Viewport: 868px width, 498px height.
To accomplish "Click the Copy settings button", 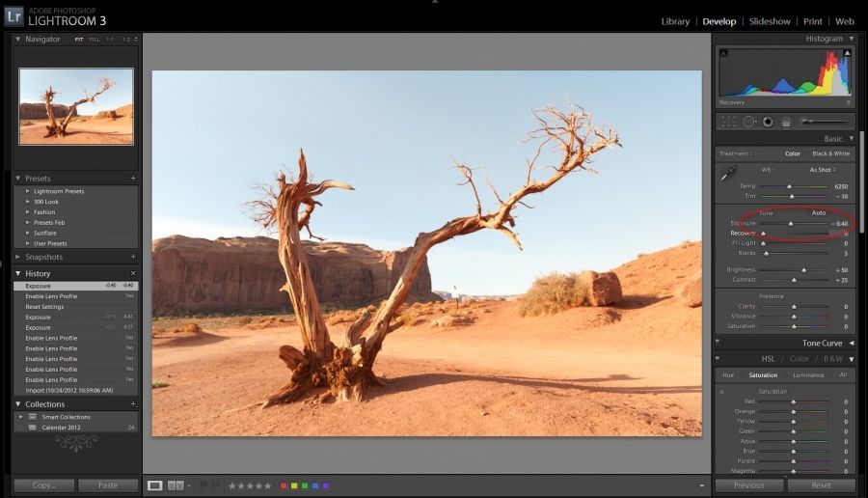I will [x=43, y=485].
